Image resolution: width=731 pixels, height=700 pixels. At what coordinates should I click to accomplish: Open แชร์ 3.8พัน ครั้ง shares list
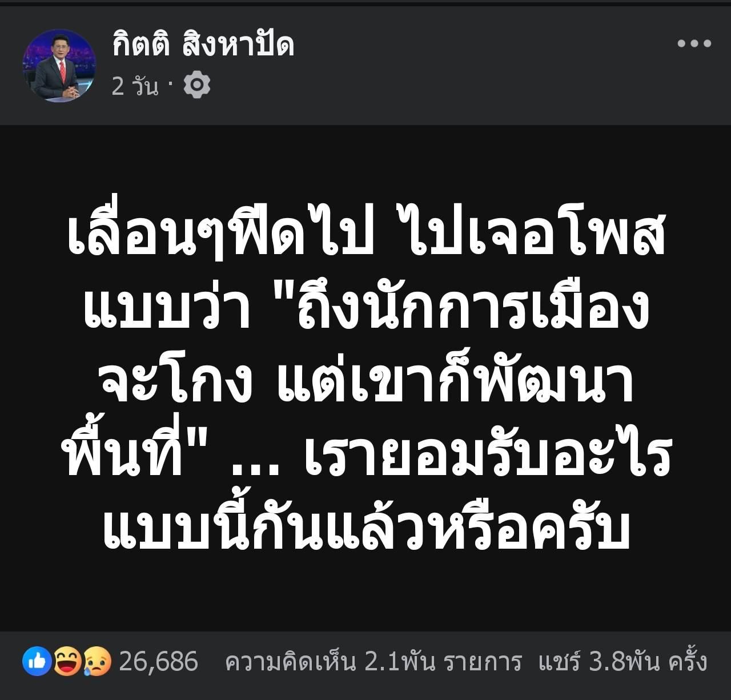point(623,662)
